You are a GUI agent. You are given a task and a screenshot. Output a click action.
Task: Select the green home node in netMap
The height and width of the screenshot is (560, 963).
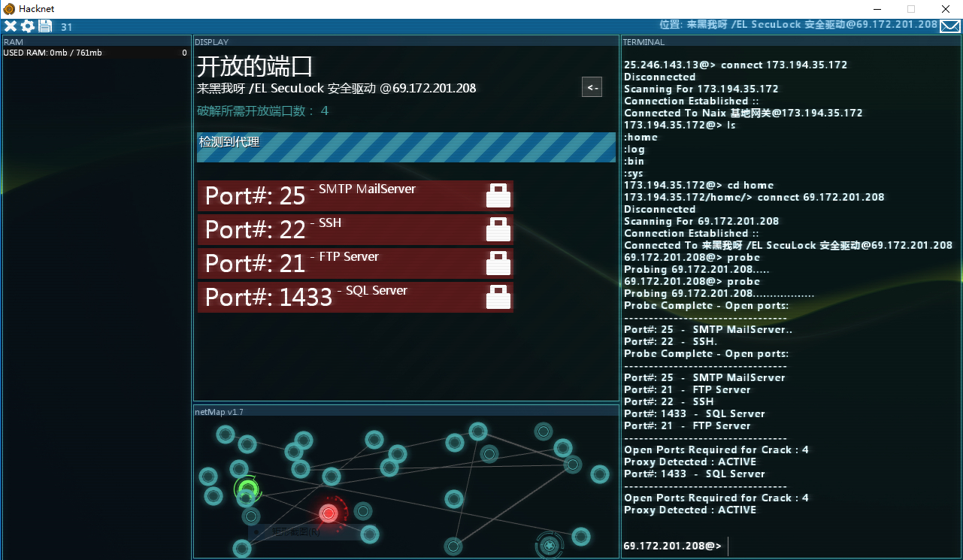[247, 491]
